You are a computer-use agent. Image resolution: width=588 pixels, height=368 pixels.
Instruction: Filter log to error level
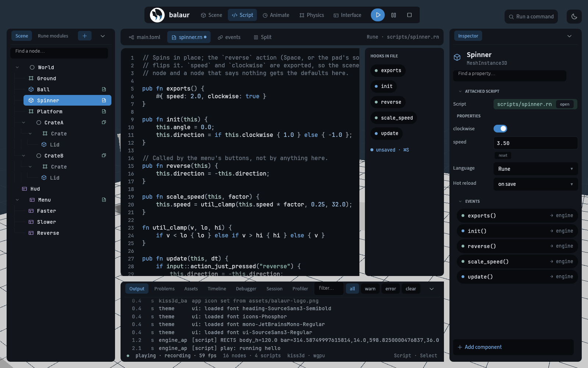click(x=391, y=289)
